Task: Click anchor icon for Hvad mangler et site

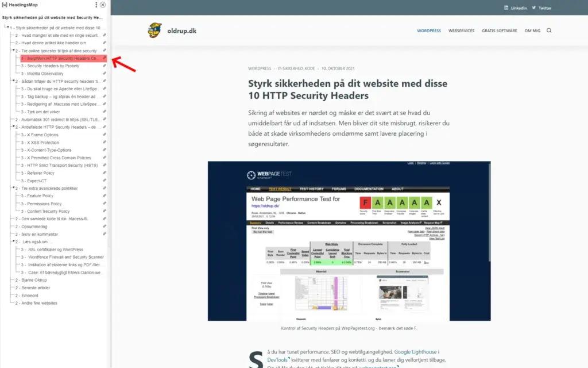Action: coord(105,35)
